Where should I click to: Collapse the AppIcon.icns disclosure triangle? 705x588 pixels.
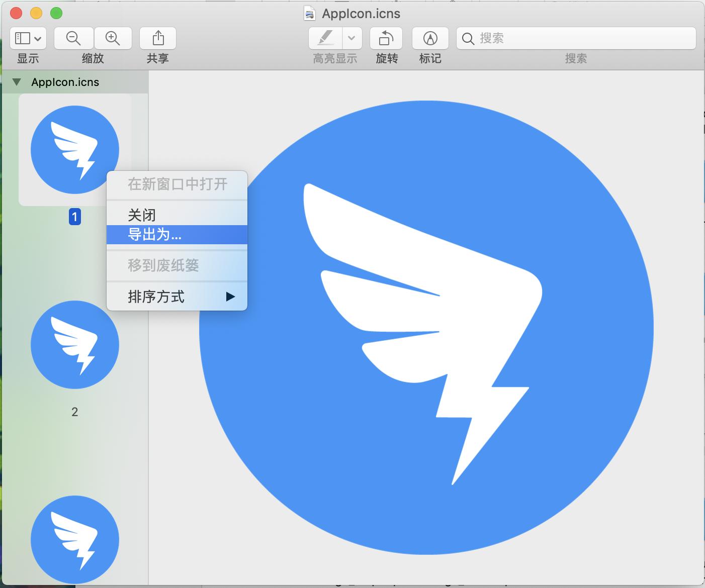17,82
